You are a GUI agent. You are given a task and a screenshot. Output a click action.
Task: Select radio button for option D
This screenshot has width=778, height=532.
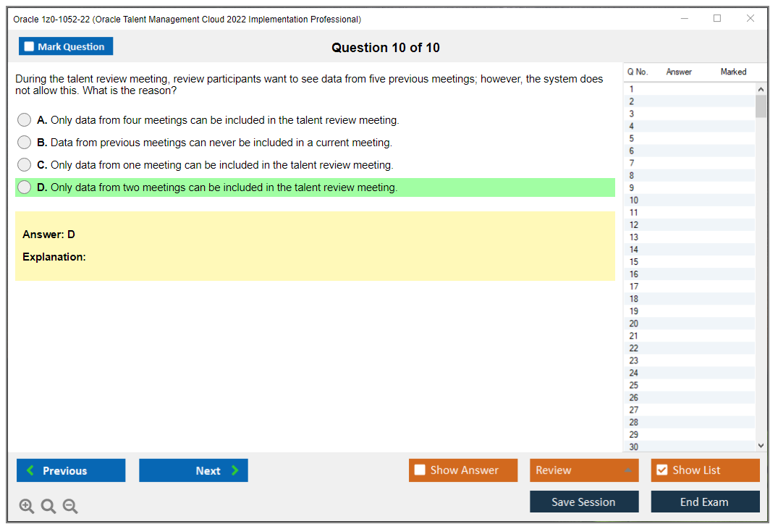pos(24,187)
